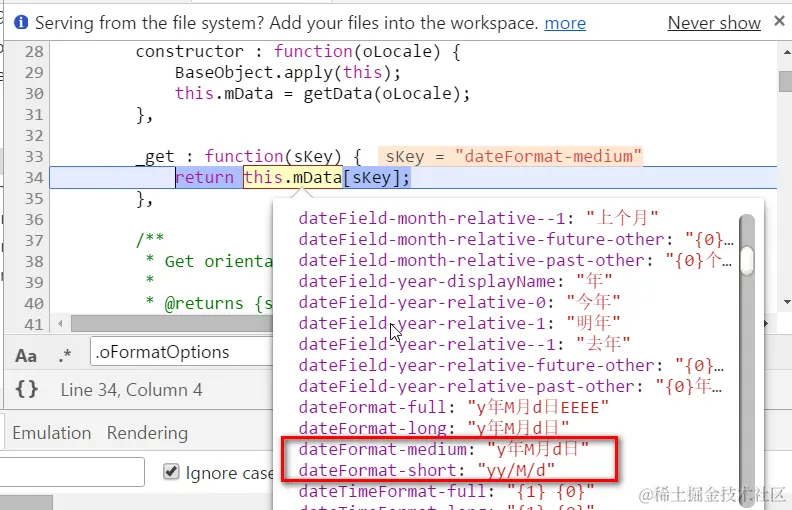Select 'dateField-month-relative-future-other' row
The width and height of the screenshot is (792, 510).
tap(516, 239)
